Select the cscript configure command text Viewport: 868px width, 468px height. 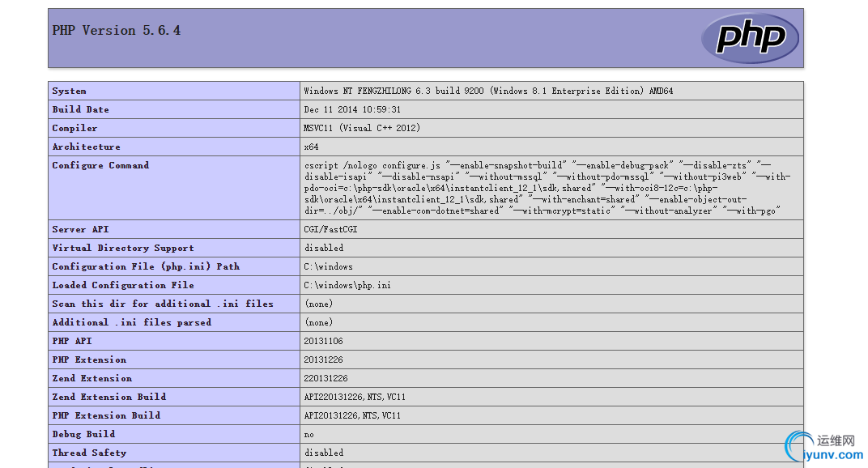[547, 188]
